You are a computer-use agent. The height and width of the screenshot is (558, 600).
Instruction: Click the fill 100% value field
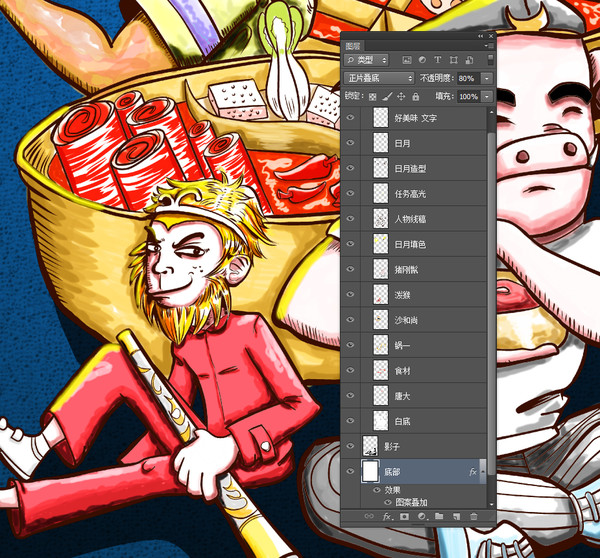469,97
